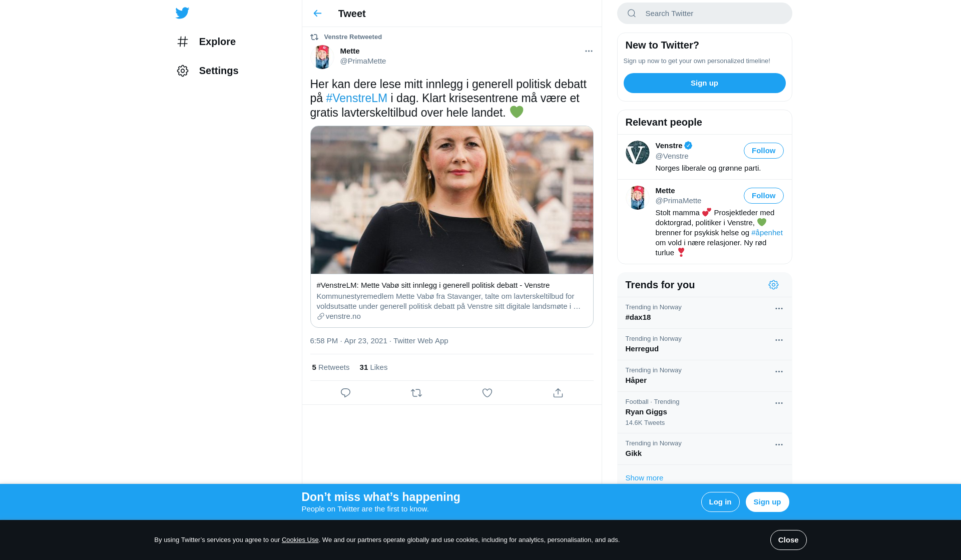Click Log in on the bottom banner

point(720,502)
